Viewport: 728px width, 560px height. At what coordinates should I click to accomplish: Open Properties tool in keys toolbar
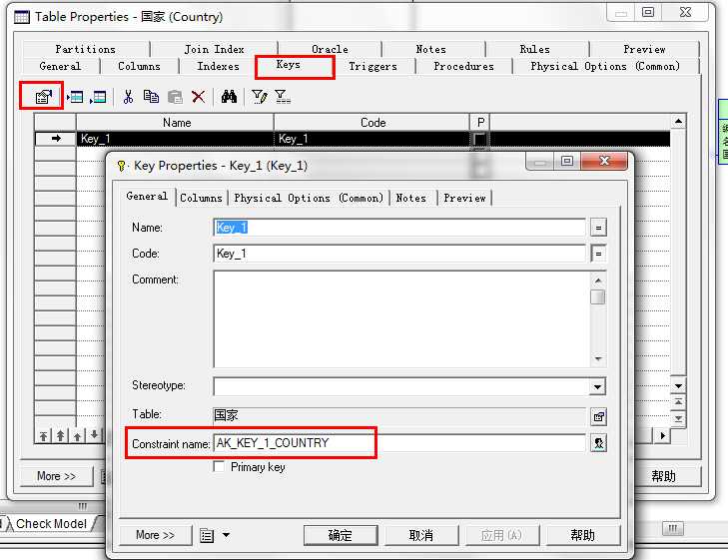tap(43, 97)
